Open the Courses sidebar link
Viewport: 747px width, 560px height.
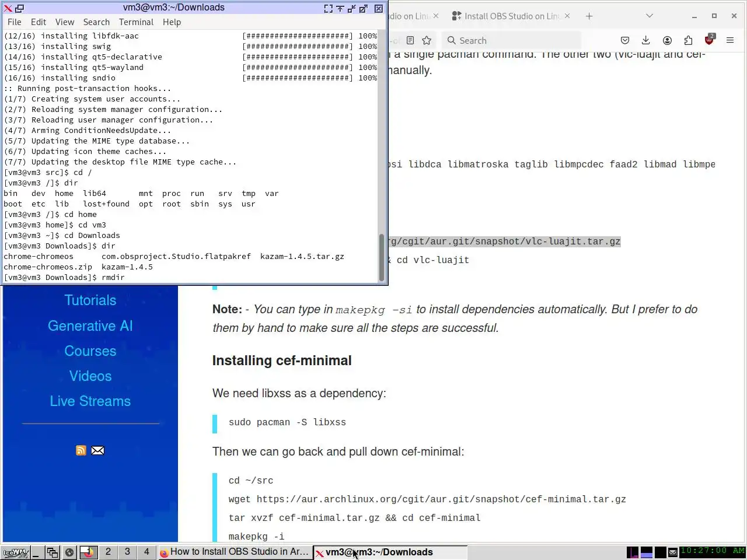tap(90, 351)
